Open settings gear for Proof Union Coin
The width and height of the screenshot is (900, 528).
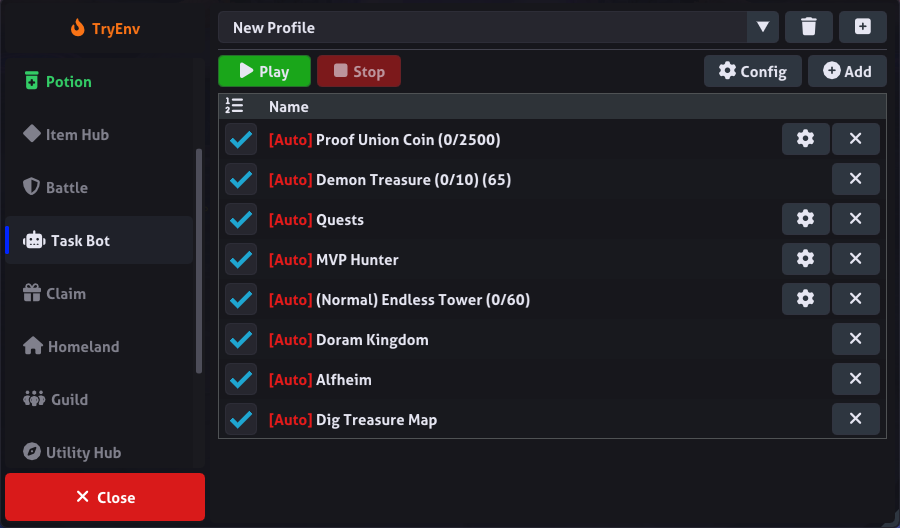pos(805,139)
